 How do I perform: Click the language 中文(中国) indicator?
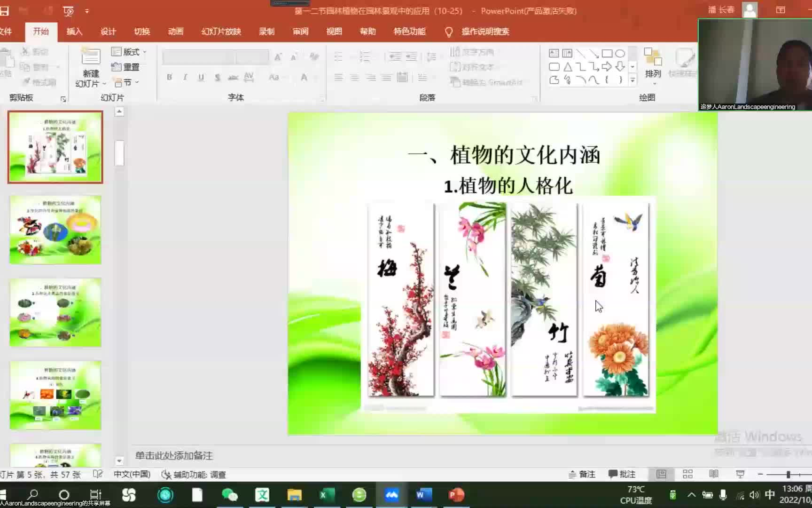[x=132, y=474]
